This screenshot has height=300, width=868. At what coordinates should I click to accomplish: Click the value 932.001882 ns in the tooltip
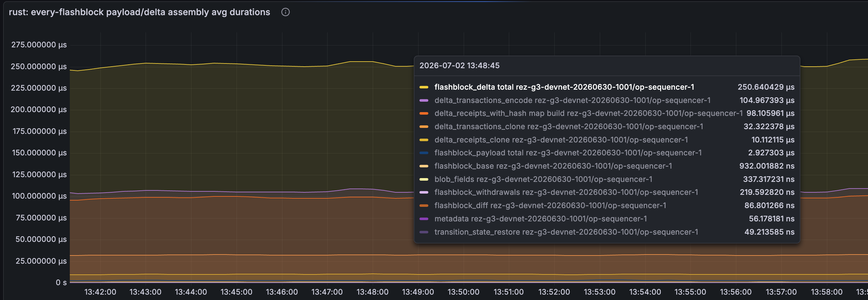click(767, 166)
